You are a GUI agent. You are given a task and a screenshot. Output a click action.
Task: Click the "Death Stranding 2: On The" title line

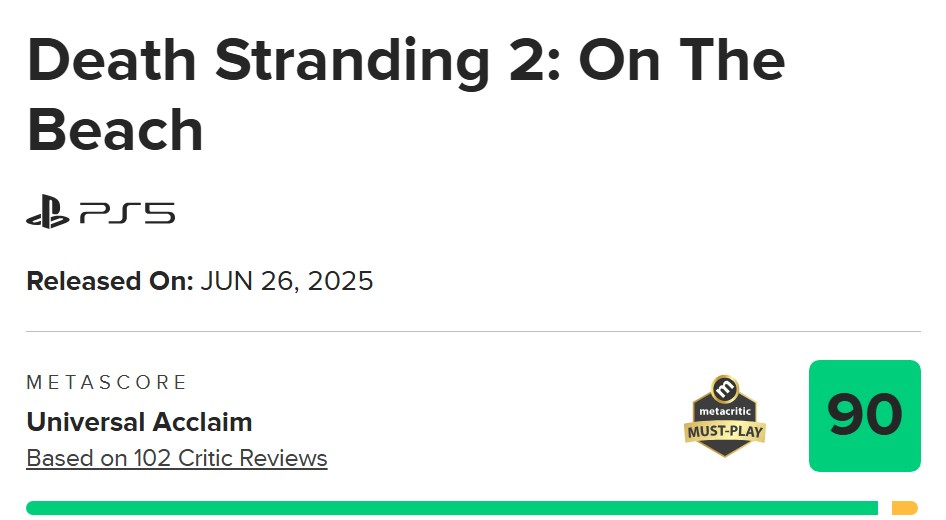tap(405, 62)
